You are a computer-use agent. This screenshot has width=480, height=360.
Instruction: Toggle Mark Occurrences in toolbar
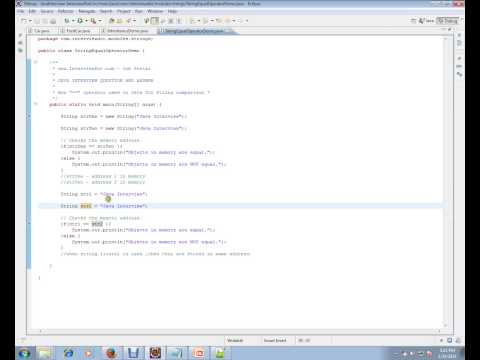[155, 21]
